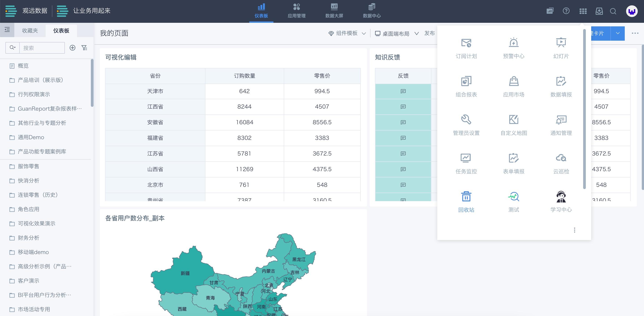644x316 pixels.
Task: Click the 反馈 column header
Action: coord(403,76)
